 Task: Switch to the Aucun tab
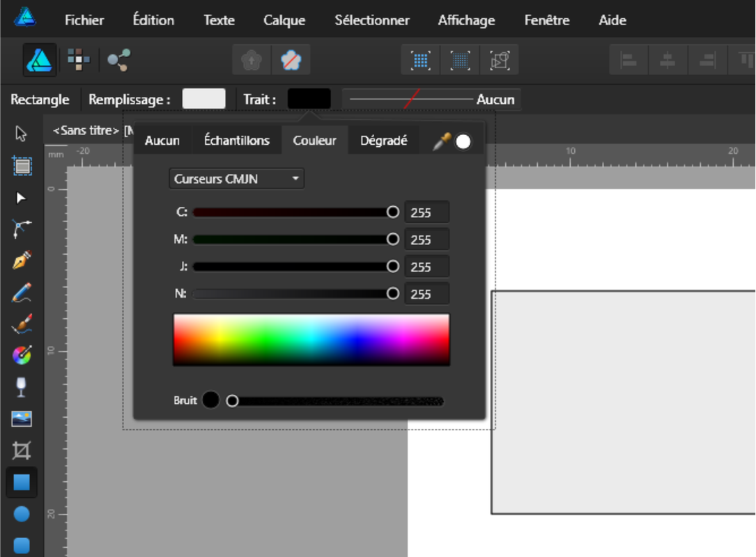click(x=162, y=140)
